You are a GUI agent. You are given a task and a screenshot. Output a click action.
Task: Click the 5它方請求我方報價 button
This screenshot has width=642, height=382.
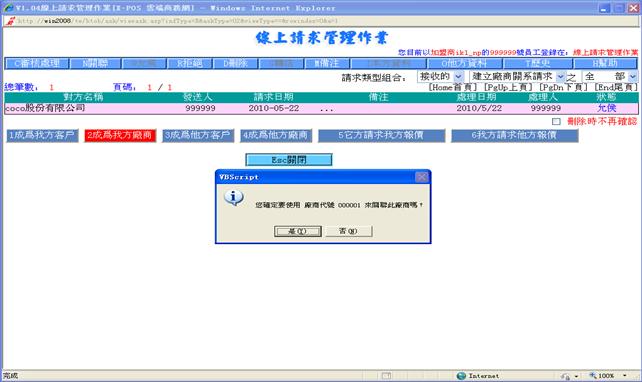(x=382, y=136)
